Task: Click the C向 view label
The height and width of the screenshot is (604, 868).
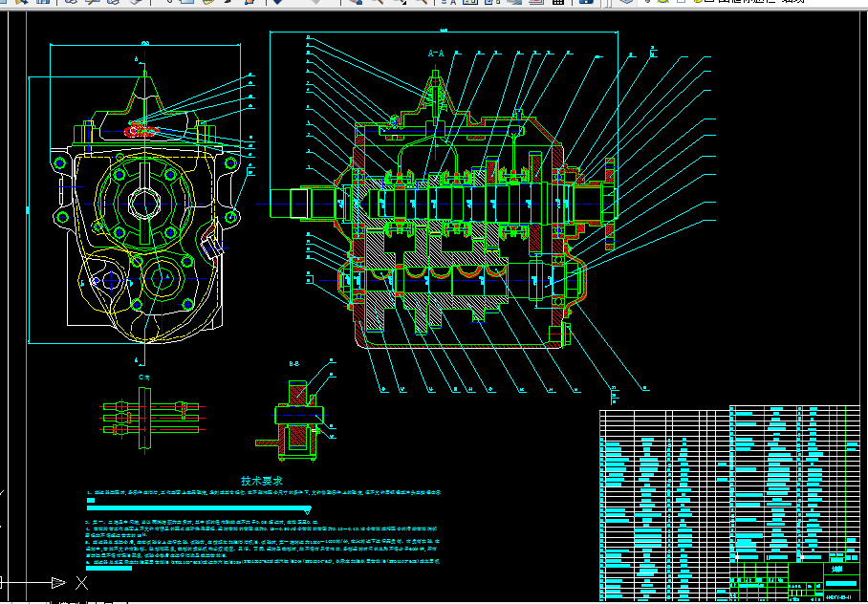Action: (144, 377)
